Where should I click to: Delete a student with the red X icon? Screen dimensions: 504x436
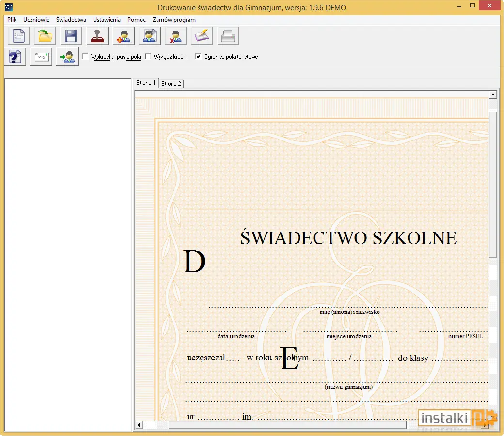tap(175, 36)
